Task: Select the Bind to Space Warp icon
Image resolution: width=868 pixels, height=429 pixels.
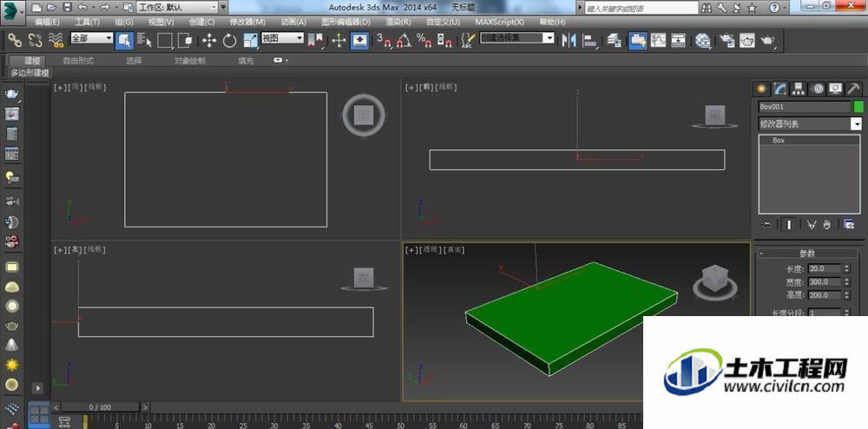Action: click(x=56, y=40)
